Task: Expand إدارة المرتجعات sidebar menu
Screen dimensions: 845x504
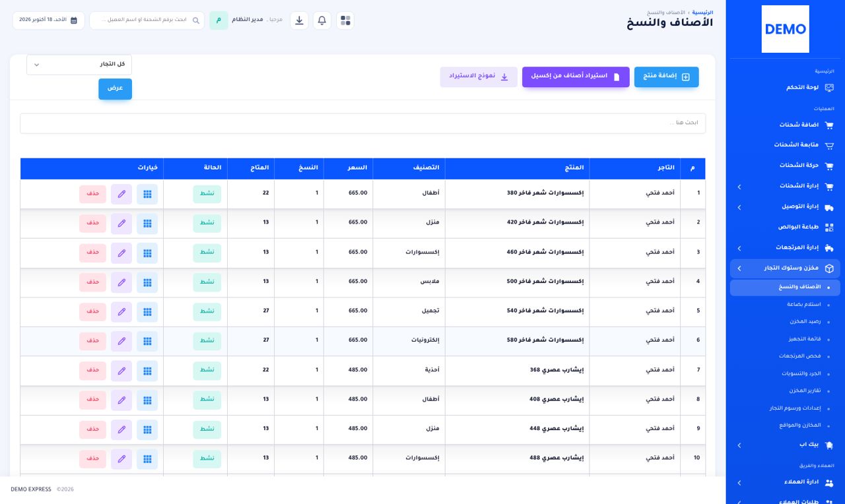Action: point(785,248)
